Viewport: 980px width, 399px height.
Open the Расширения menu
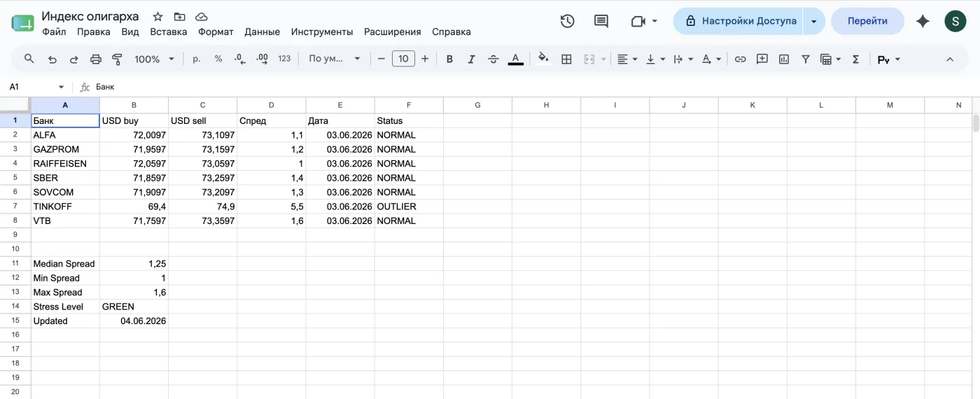(393, 31)
